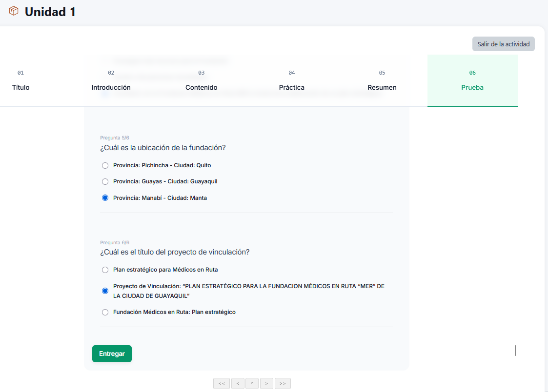Open the 01 Título tab
This screenshot has width=548, height=392.
[x=21, y=81]
